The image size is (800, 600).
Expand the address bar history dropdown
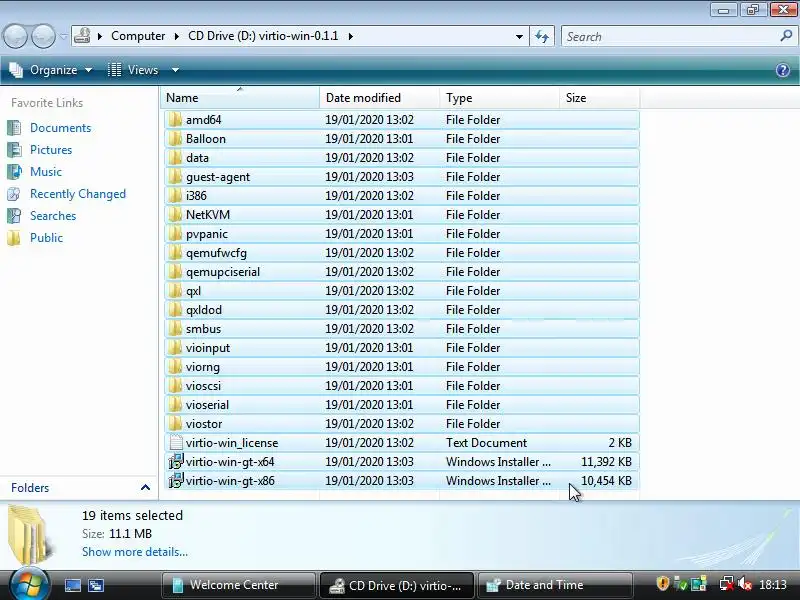click(519, 37)
